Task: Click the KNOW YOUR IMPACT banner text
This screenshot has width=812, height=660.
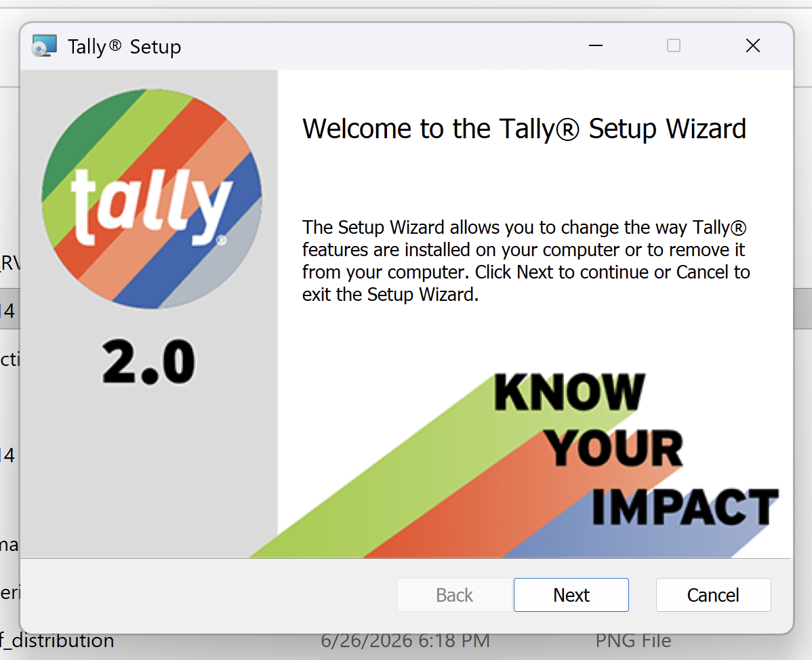Action: coord(635,449)
